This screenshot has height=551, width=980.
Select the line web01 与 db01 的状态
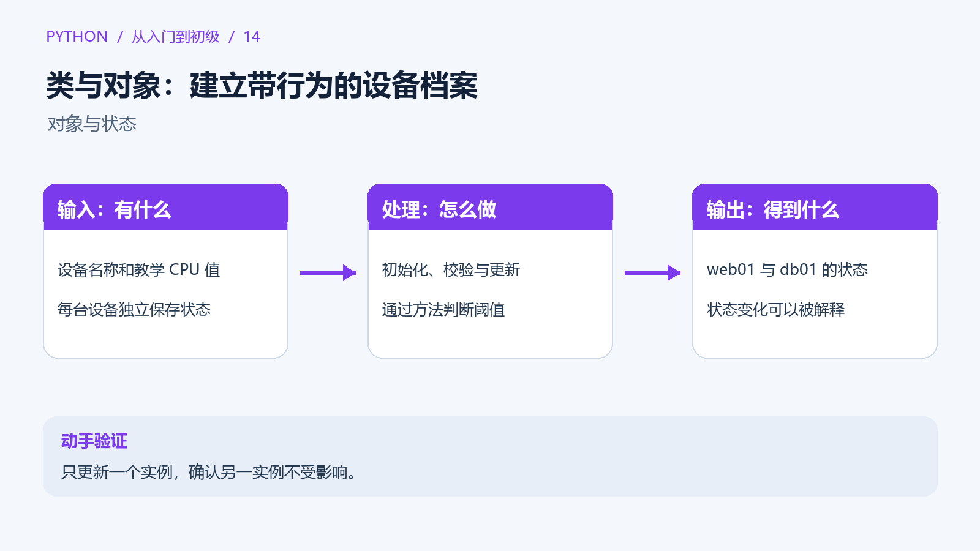(x=787, y=270)
